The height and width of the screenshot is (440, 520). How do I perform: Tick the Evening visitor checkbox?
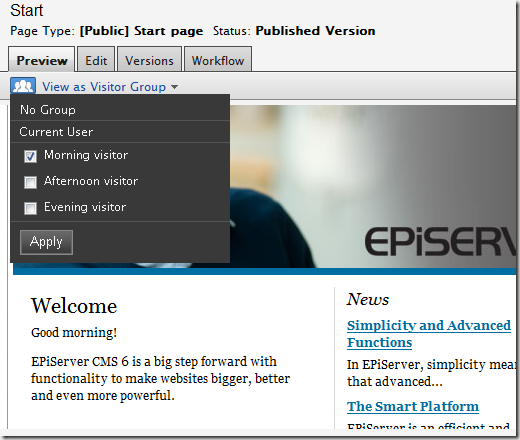pos(30,208)
